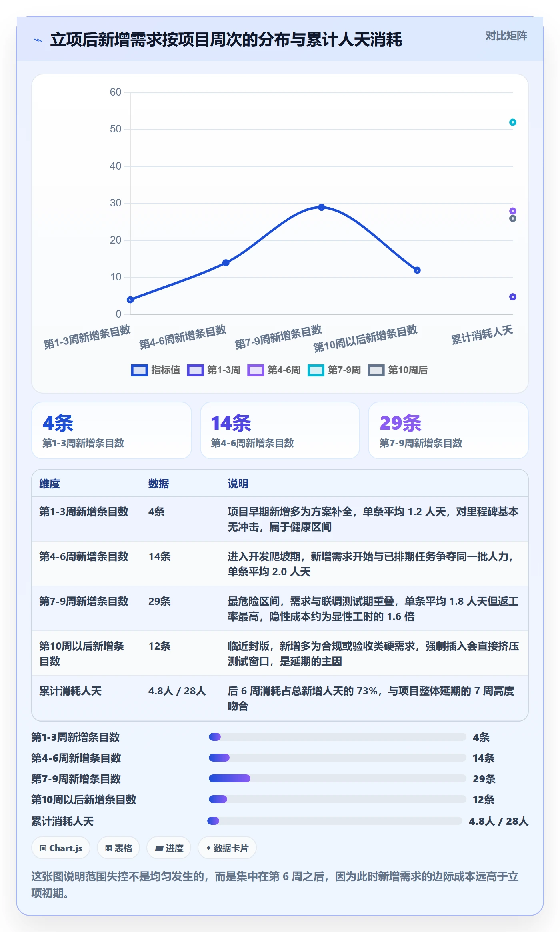Select the chart point at 第7-9周 peak
The width and height of the screenshot is (560, 932).
tap(322, 207)
